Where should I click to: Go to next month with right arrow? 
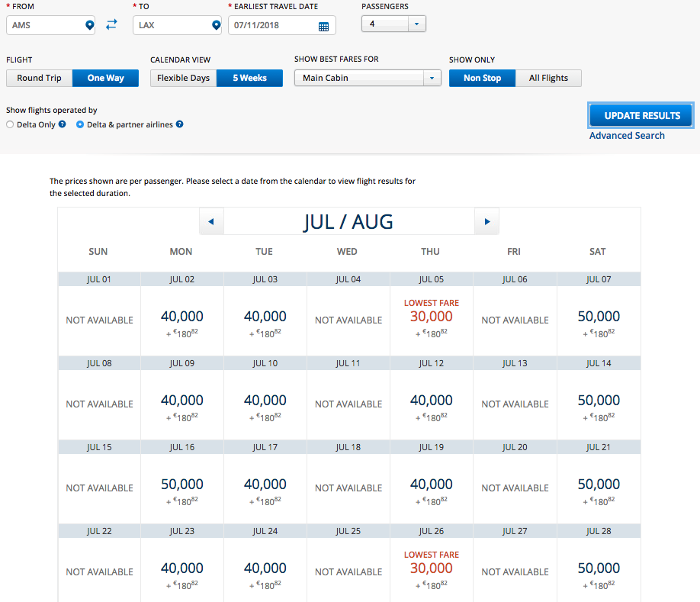(x=486, y=222)
